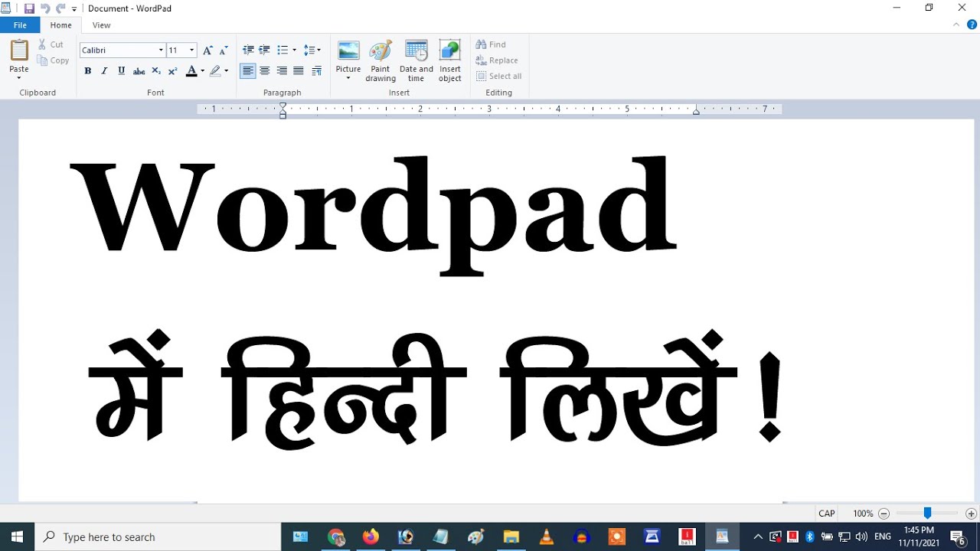Click the zoom out minus button
The image size is (980, 551).
884,514
